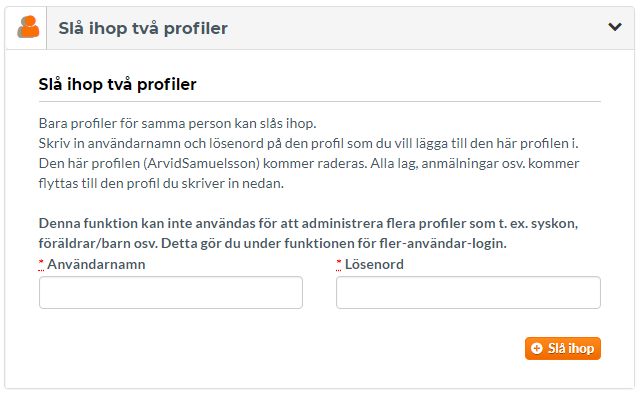Click empty header bar area left of chevron
The height and width of the screenshot is (394, 641).
(417, 28)
